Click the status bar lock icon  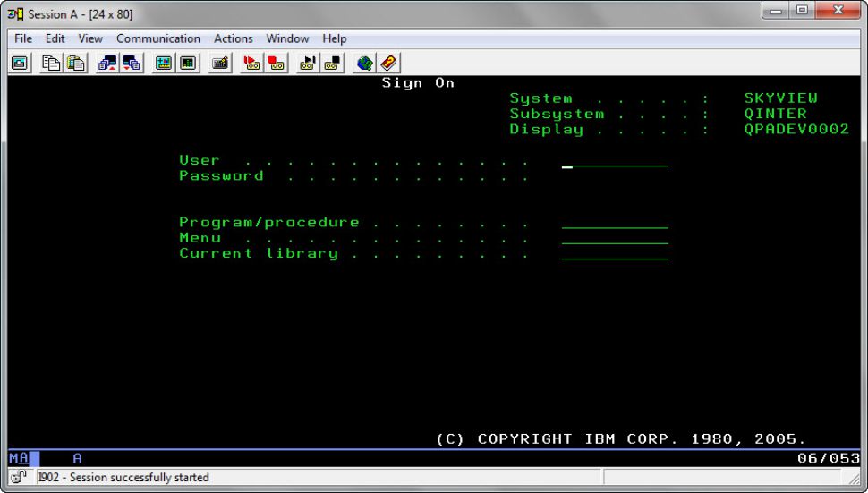[18, 477]
